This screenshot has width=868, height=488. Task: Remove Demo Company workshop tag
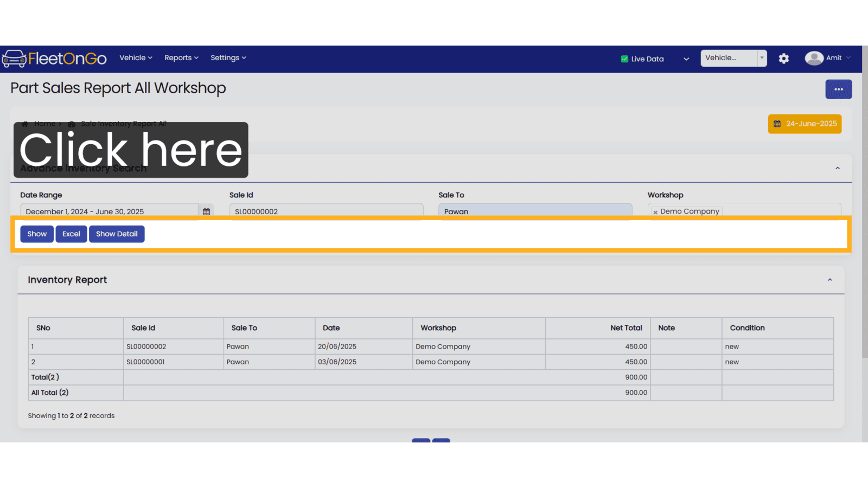[655, 212]
